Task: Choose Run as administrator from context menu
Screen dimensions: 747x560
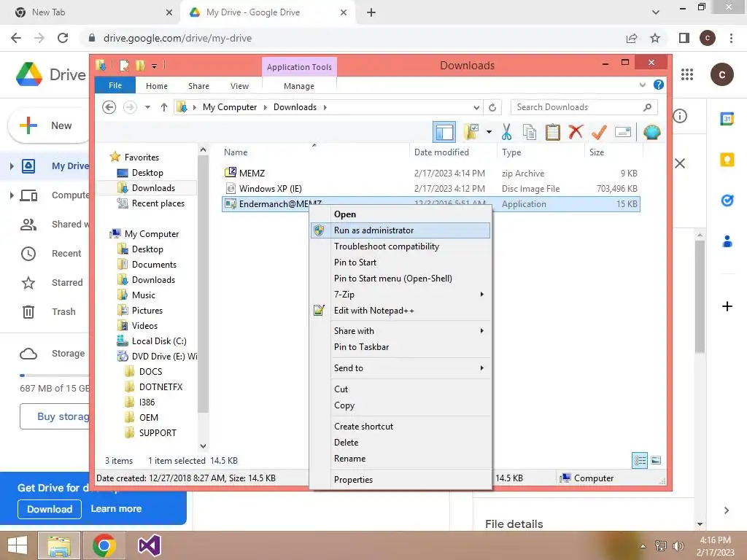Action: pos(400,230)
